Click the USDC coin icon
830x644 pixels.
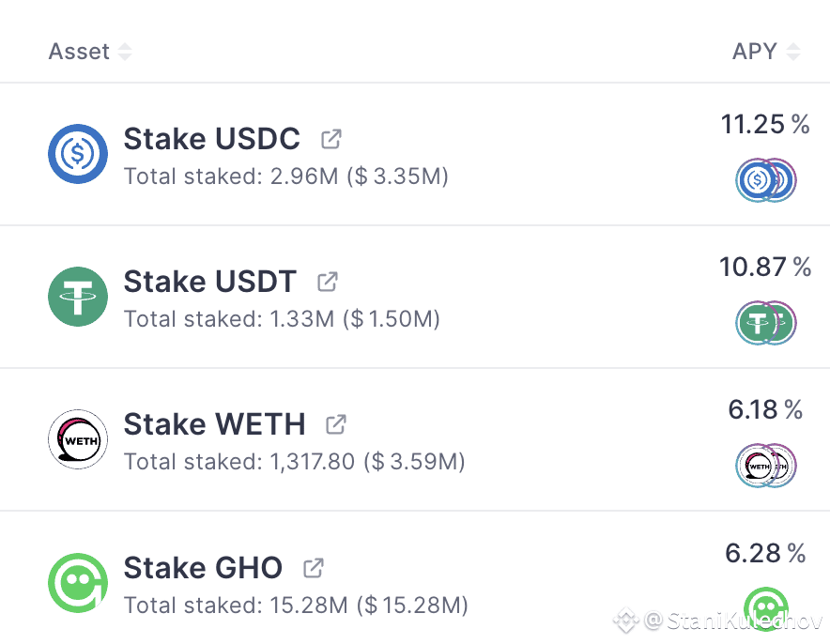click(78, 153)
